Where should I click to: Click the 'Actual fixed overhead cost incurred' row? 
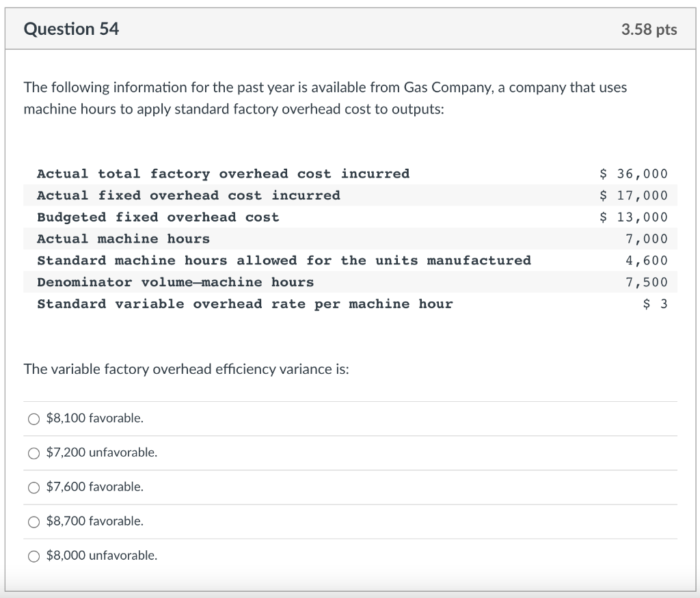point(351,195)
